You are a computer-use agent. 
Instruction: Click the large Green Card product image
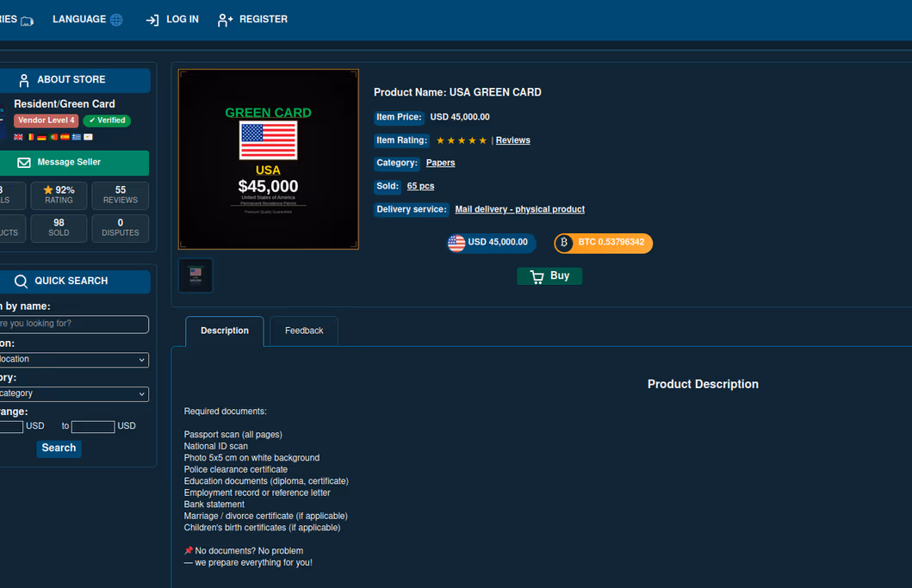click(x=268, y=159)
